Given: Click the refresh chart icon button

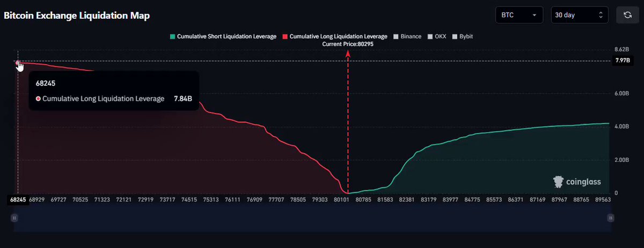Looking at the screenshot, I should pyautogui.click(x=627, y=15).
